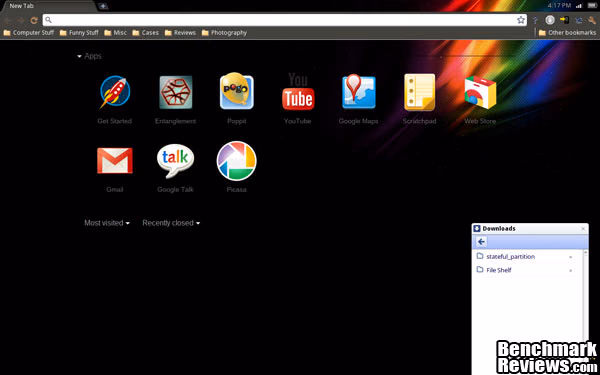Image resolution: width=600 pixels, height=375 pixels.
Task: Open the Misc bookmark folder
Action: pyautogui.click(x=115, y=33)
